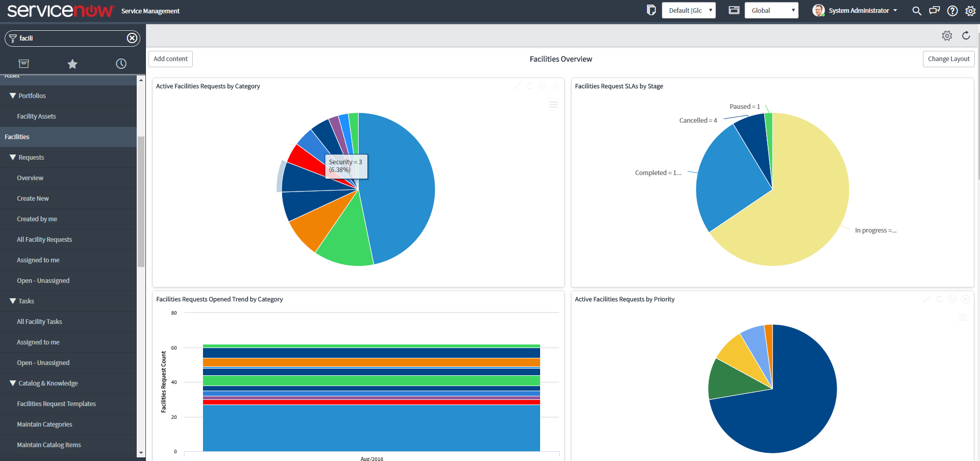Clear the navigator filter text
This screenshot has height=461, width=980.
coord(132,38)
